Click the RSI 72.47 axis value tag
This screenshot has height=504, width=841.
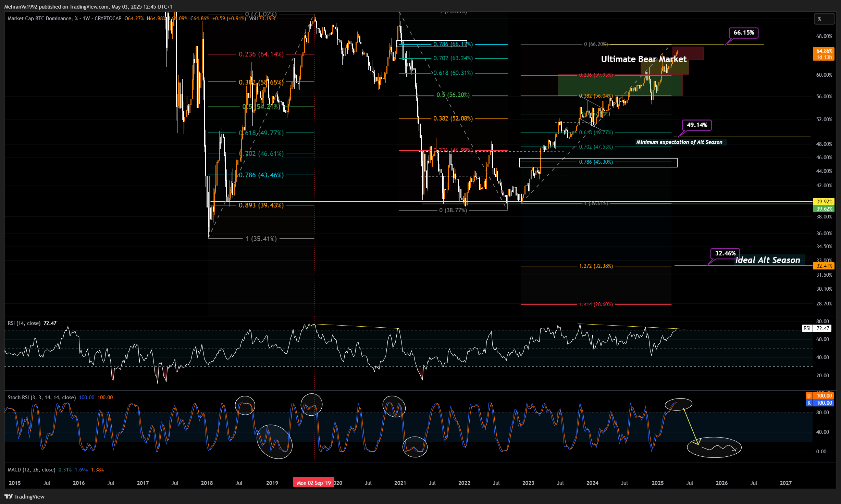817,328
